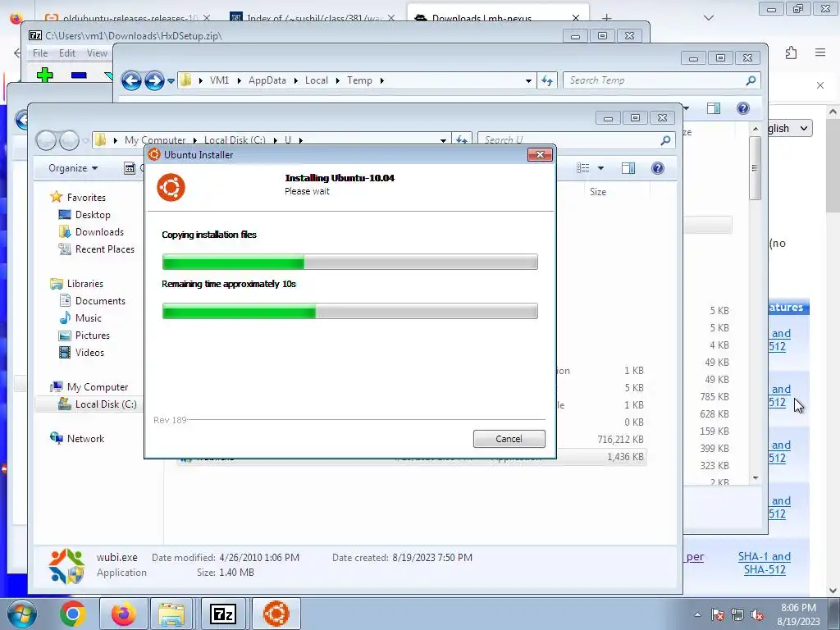Click the Search Temp input field
Image resolution: width=840 pixels, height=630 pixels.
tap(654, 80)
